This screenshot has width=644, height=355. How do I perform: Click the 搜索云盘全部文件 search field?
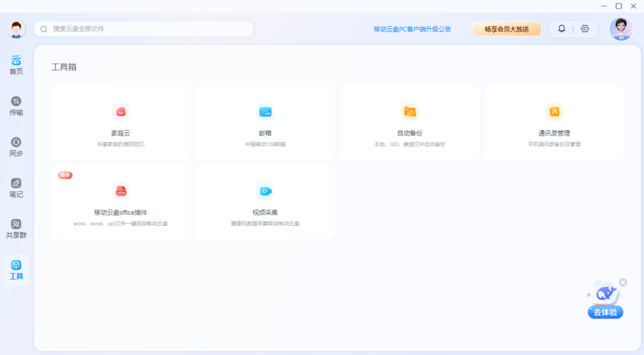pos(143,28)
